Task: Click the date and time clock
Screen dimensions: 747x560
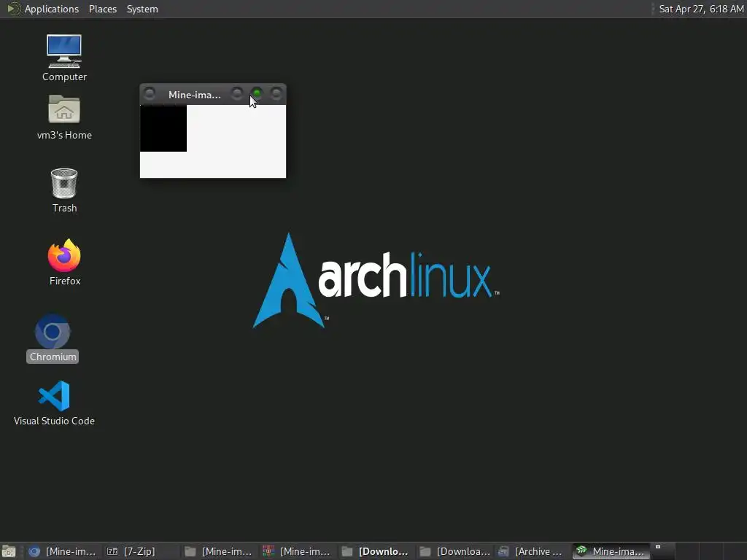Action: pos(701,9)
